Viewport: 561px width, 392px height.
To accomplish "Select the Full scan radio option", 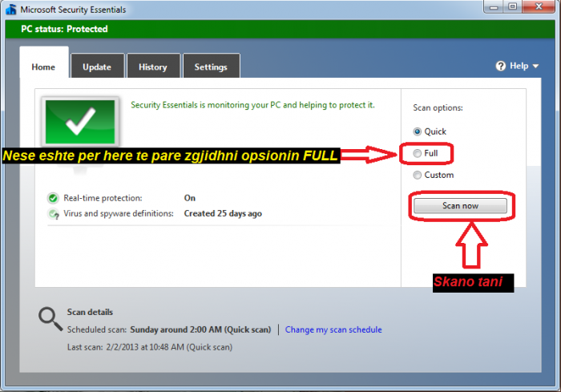I will pos(418,153).
